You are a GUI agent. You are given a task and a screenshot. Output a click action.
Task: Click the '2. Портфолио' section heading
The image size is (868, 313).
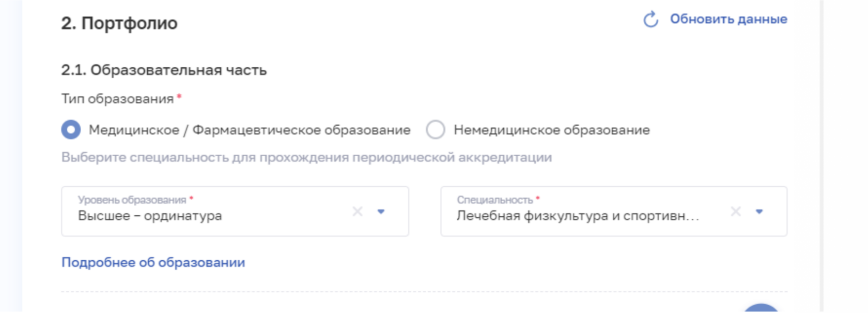119,23
